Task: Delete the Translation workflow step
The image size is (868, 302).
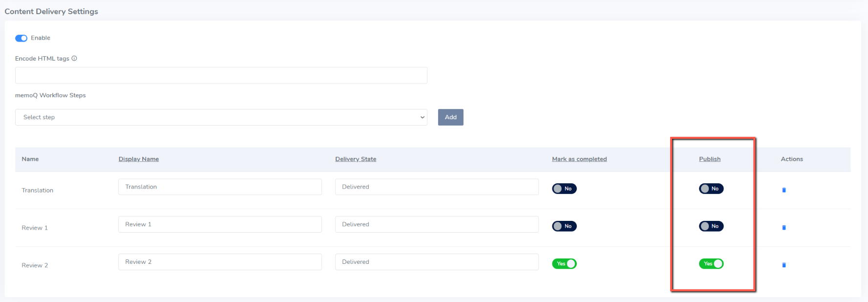Action: 784,190
